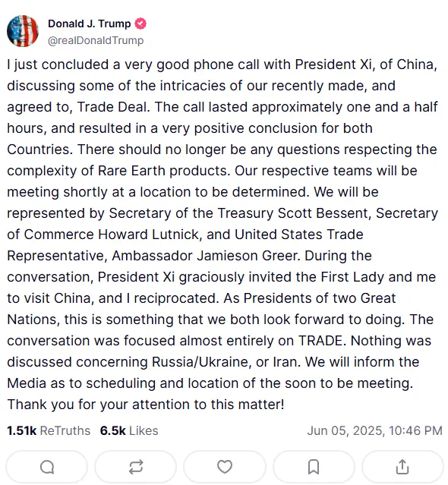The width and height of the screenshot is (448, 485).
Task: Click the opening phone call sentence
Action: pyautogui.click(x=222, y=86)
